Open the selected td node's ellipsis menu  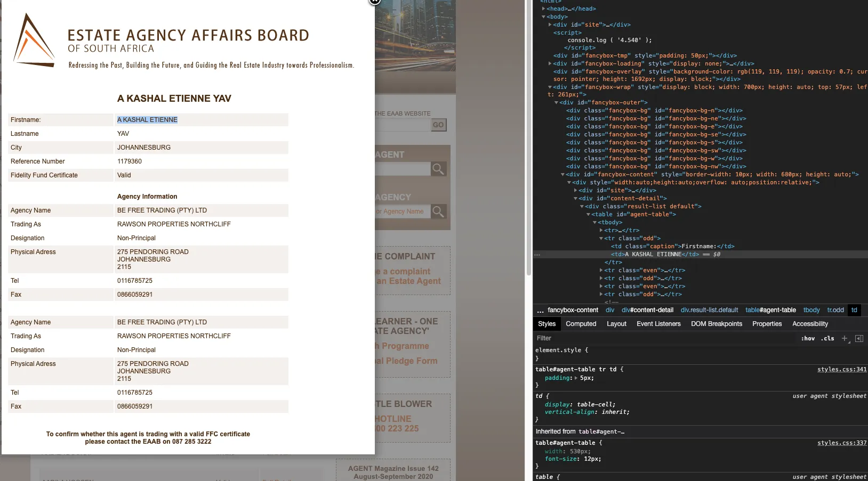click(537, 255)
